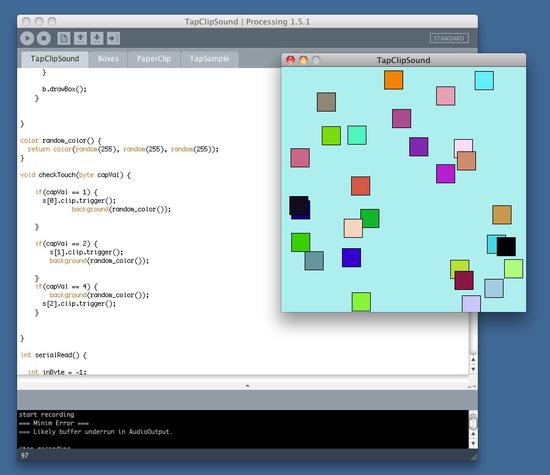Open the TapSample tab
The width and height of the screenshot is (550, 475).
point(209,59)
